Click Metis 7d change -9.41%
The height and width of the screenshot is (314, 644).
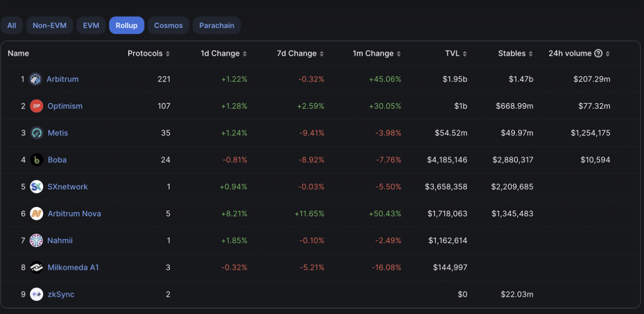click(x=312, y=133)
